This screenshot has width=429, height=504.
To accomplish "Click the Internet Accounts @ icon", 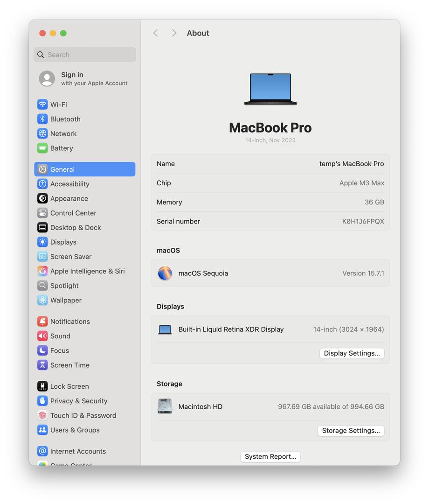I will 42,451.
